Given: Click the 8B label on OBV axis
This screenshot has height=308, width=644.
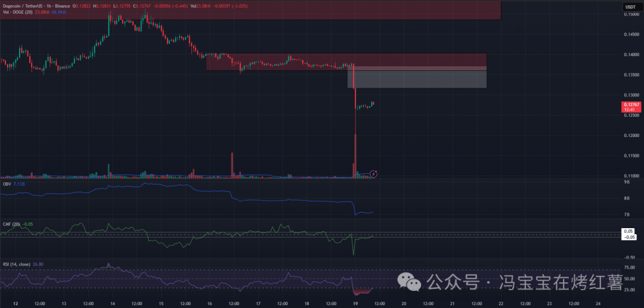Looking at the screenshot, I should [626, 198].
